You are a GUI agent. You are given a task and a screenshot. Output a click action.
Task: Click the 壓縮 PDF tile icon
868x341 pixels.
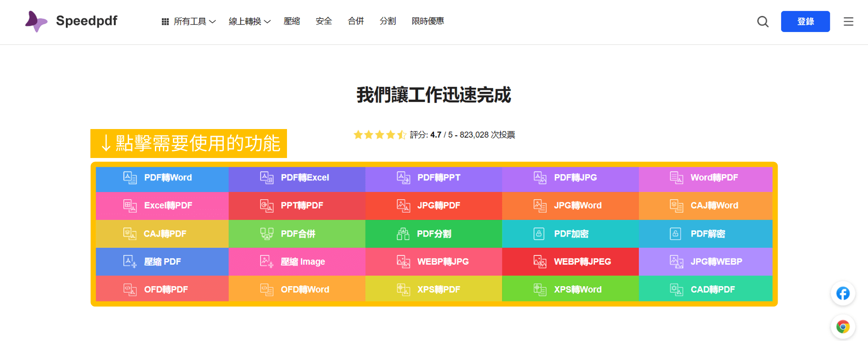coord(130,262)
